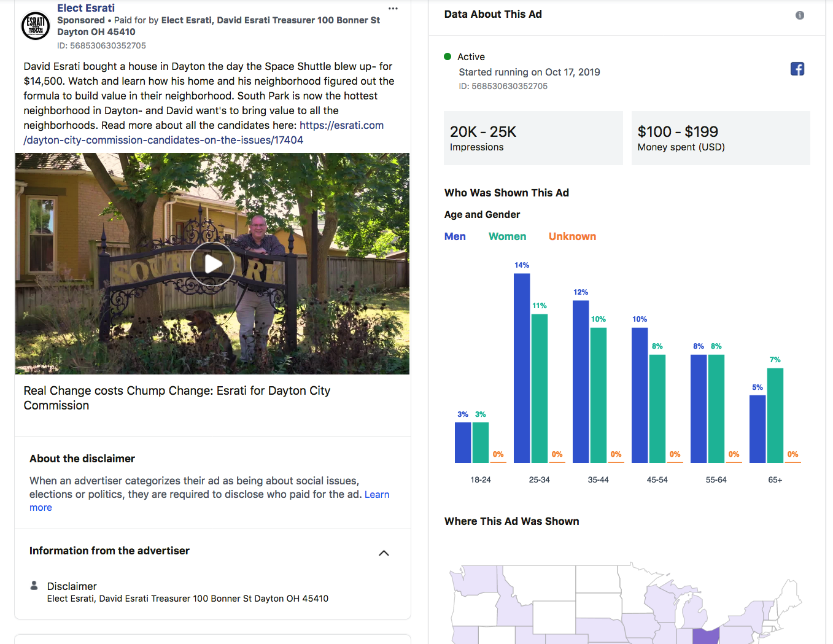Click the 14% men bar for 25-34
Viewport: 833px width, 644px height.
522,368
